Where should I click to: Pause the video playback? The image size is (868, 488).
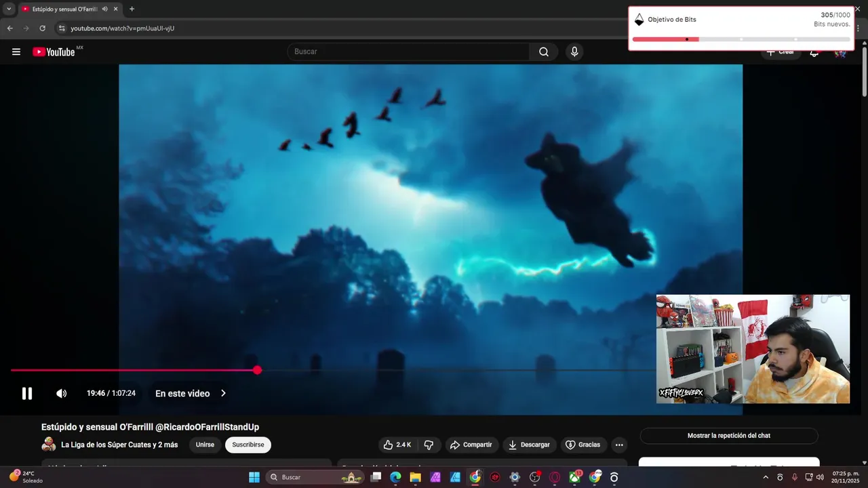[27, 393]
